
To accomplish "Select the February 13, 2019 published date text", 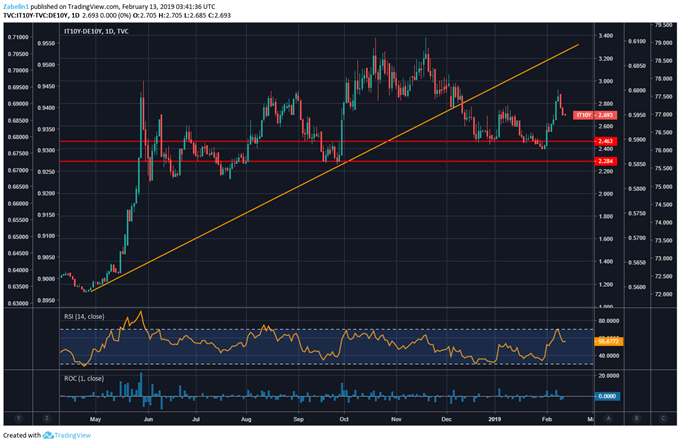I will (148, 7).
